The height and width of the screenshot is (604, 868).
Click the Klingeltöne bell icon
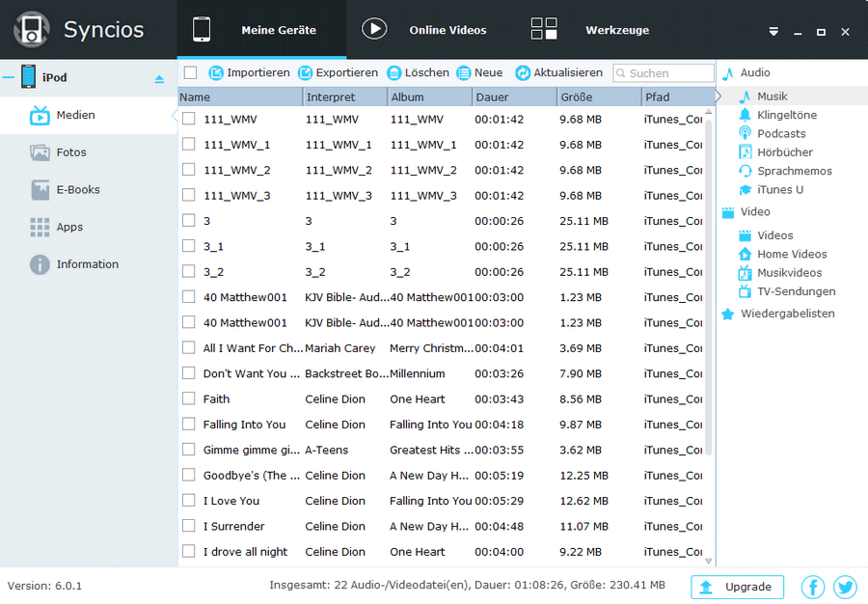click(746, 115)
